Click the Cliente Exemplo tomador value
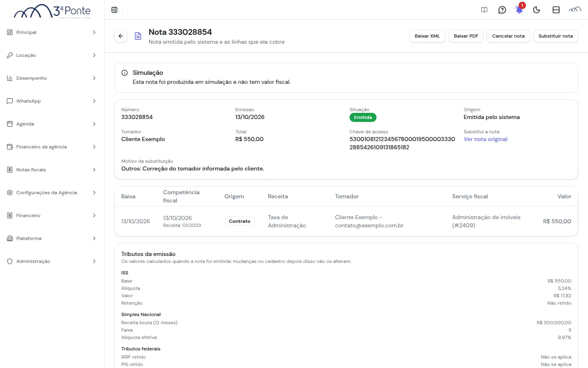Viewport: 588px width, 368px height. [143, 139]
